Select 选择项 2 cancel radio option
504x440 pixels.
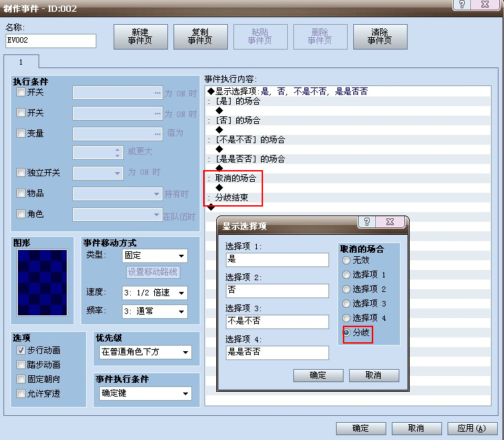tap(346, 289)
